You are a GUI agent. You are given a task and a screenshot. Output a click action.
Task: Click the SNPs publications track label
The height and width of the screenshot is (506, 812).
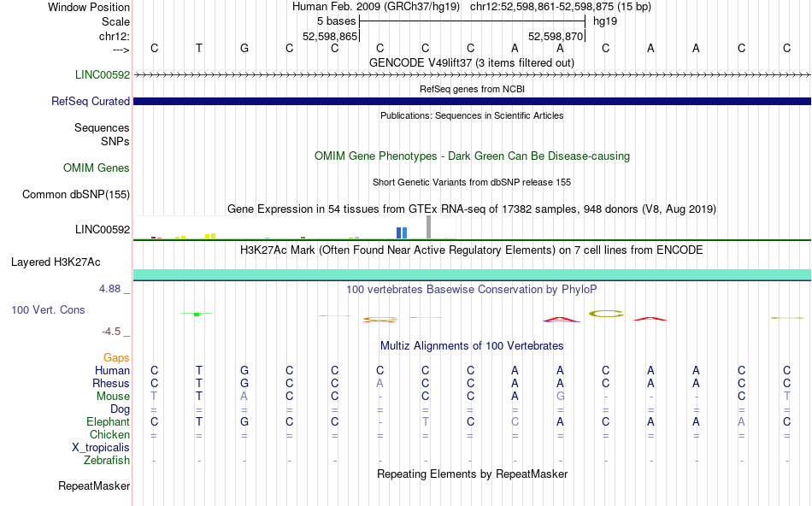pyautogui.click(x=115, y=141)
